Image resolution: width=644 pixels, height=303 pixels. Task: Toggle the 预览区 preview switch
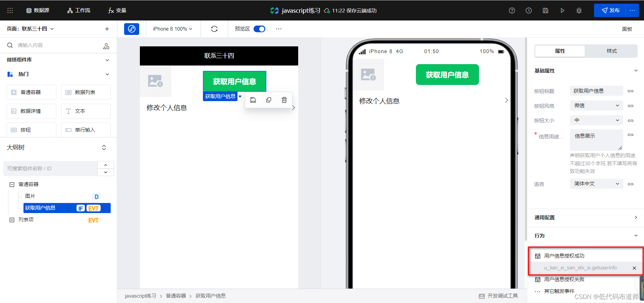click(x=259, y=29)
